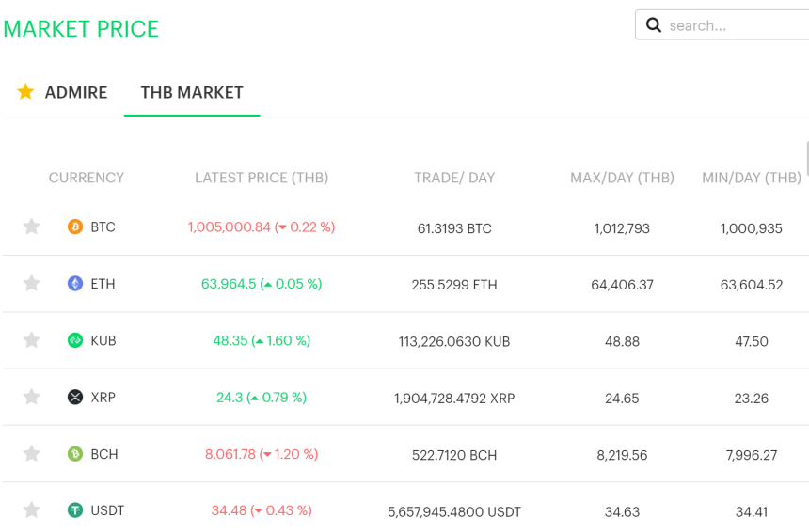
Task: Click the Ethereum ETH coin icon
Action: pos(75,284)
